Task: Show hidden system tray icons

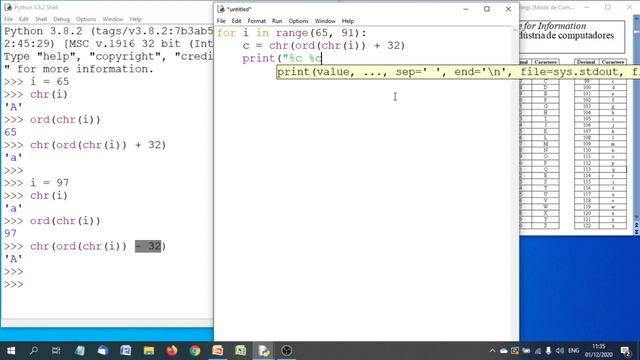Action: click(x=492, y=351)
